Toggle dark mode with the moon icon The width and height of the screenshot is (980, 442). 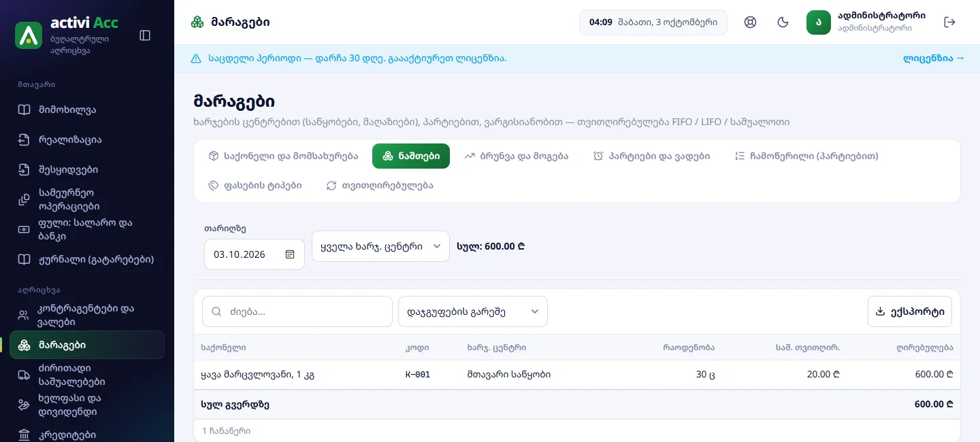[783, 22]
